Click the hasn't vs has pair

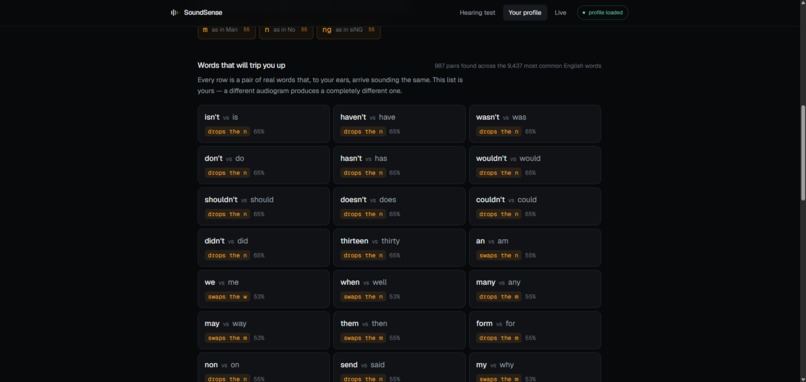(x=399, y=165)
